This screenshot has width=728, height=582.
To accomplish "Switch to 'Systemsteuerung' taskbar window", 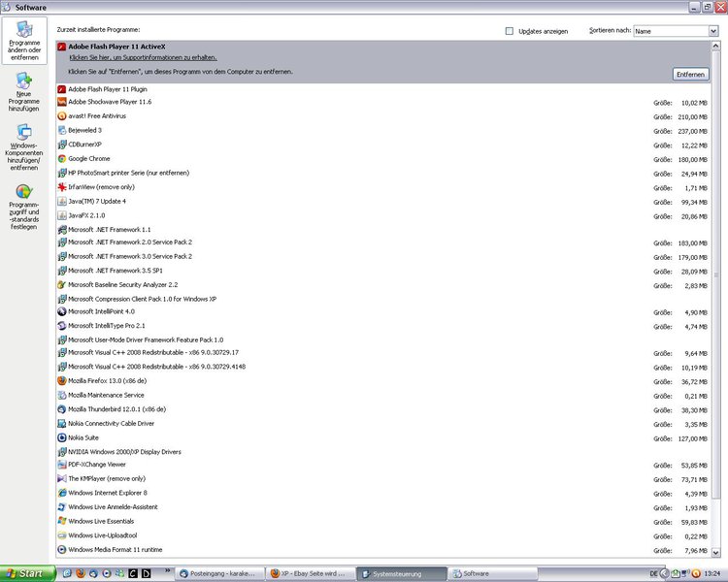I will [401, 574].
